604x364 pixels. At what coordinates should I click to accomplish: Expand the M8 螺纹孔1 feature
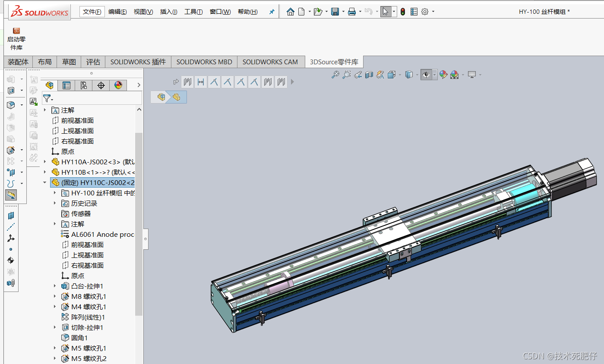tap(55, 296)
